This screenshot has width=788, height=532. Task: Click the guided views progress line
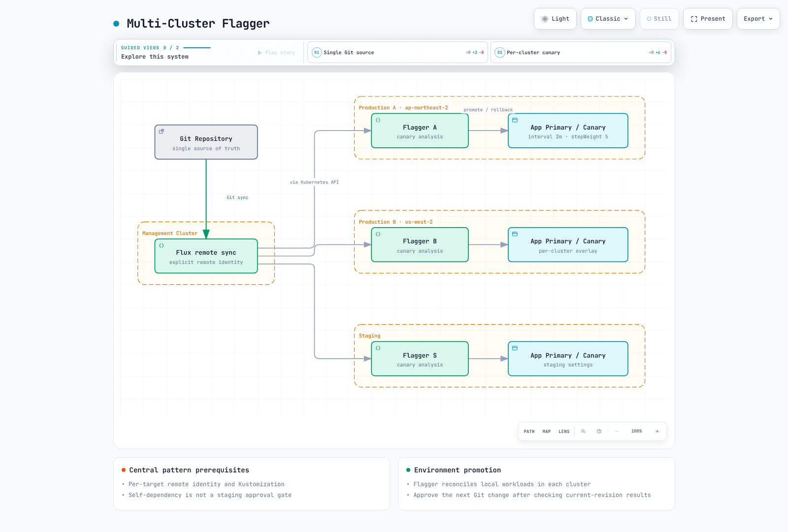pos(197,48)
